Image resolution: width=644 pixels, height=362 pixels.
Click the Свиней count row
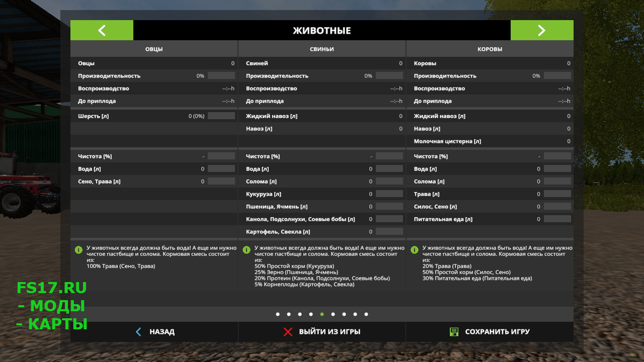click(x=322, y=63)
